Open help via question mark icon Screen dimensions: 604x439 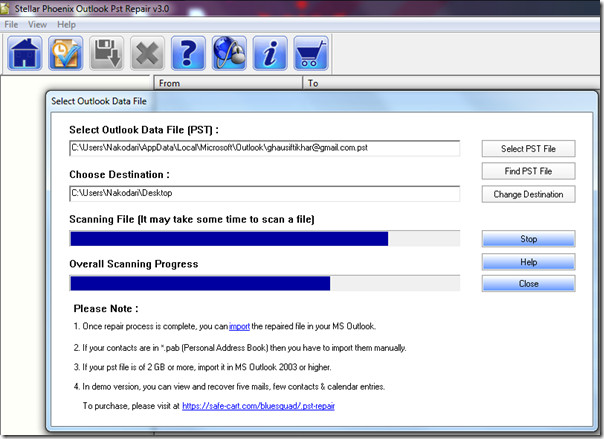[188, 53]
